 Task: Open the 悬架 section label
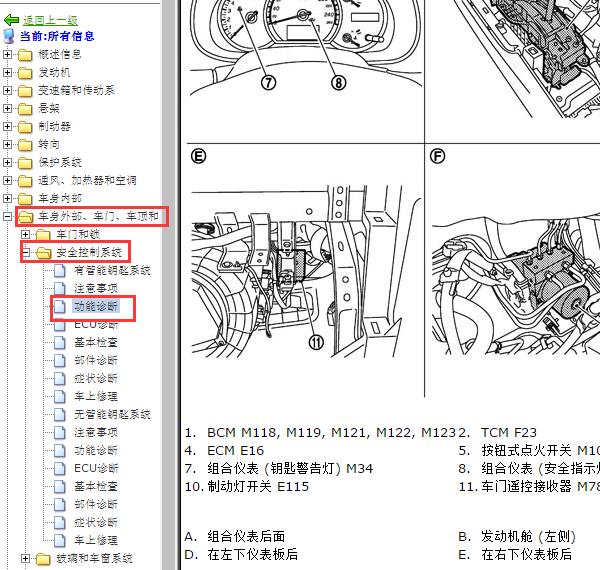[x=49, y=109]
